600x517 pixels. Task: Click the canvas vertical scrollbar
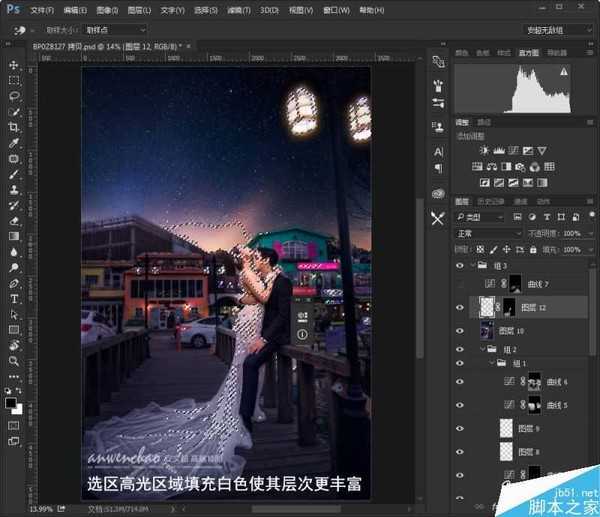tap(420, 277)
